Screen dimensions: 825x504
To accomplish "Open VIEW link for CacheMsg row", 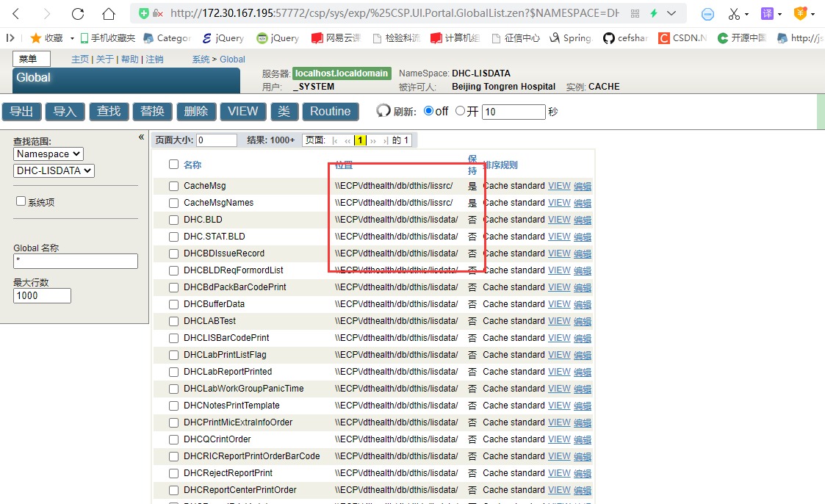I will pyautogui.click(x=559, y=186).
